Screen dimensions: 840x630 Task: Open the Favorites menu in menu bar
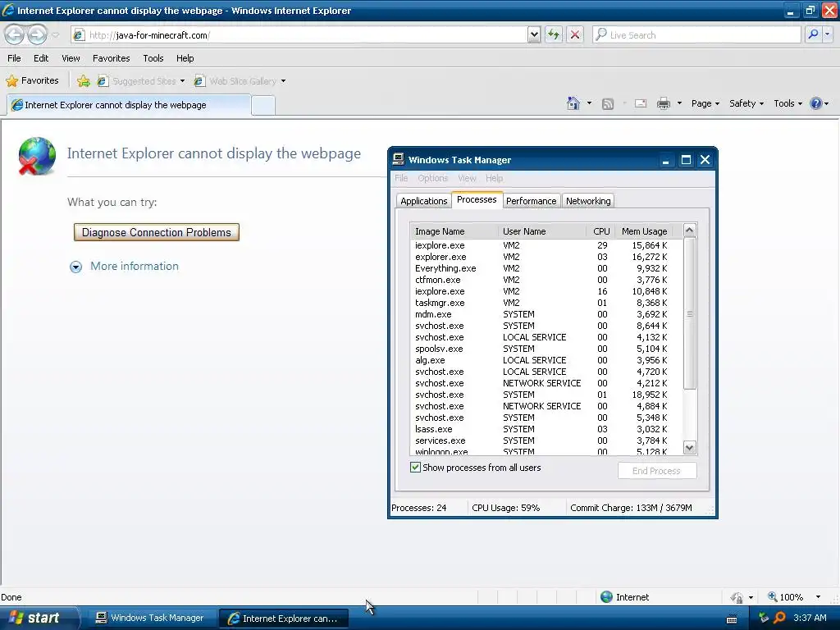[111, 58]
